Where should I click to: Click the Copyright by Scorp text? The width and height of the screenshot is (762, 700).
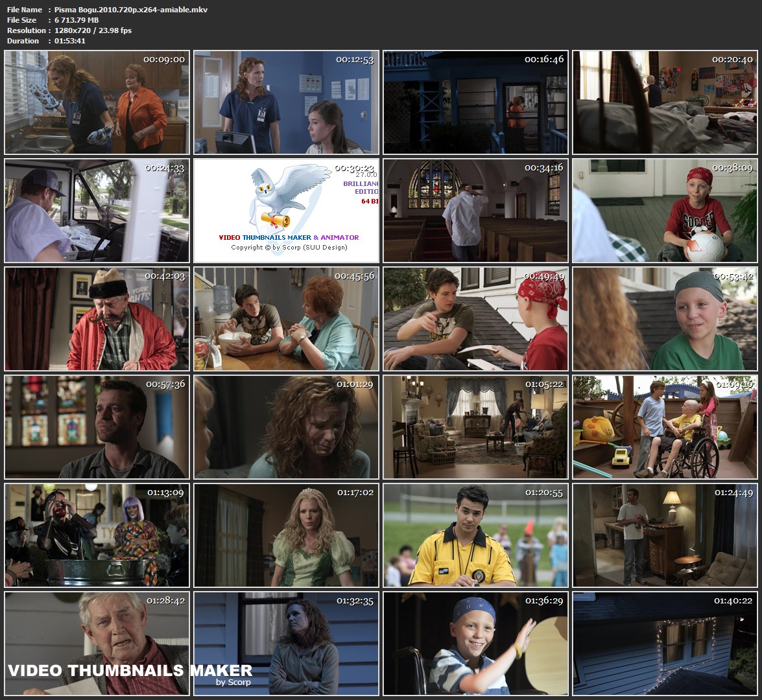point(289,248)
